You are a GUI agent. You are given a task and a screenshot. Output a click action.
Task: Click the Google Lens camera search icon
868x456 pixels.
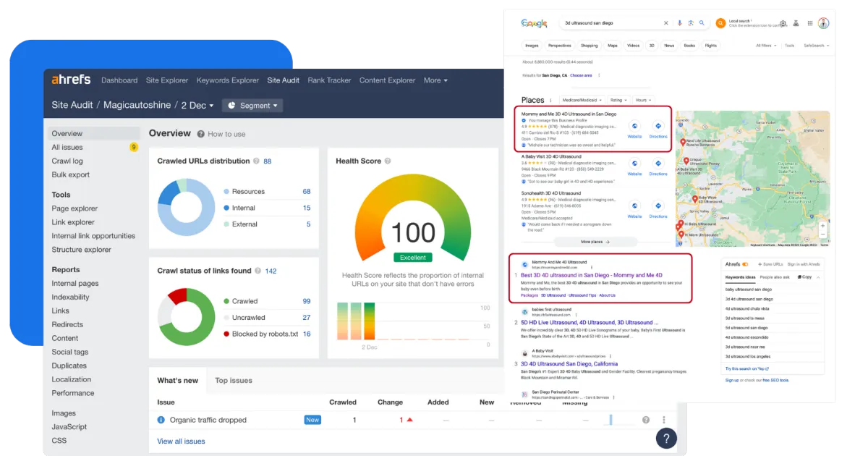point(691,23)
